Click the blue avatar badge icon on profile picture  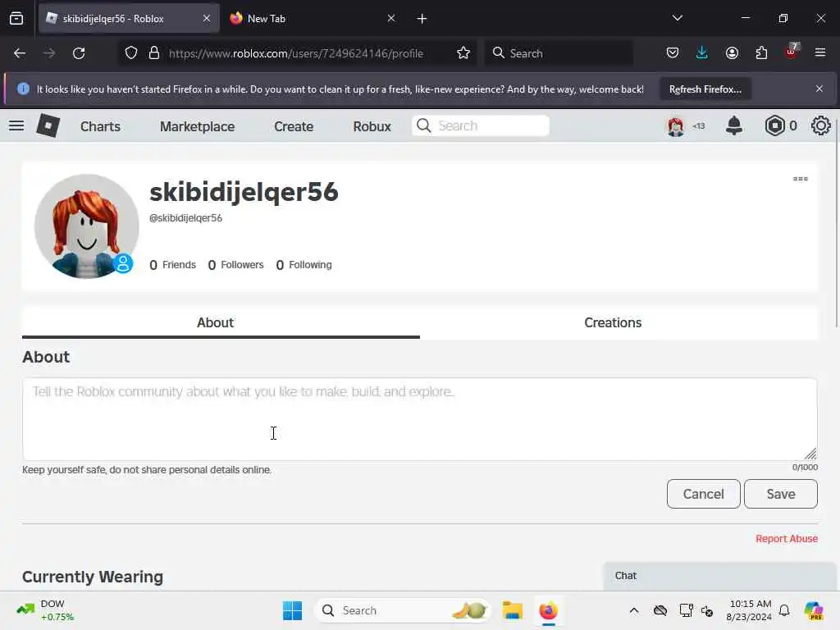[123, 263]
